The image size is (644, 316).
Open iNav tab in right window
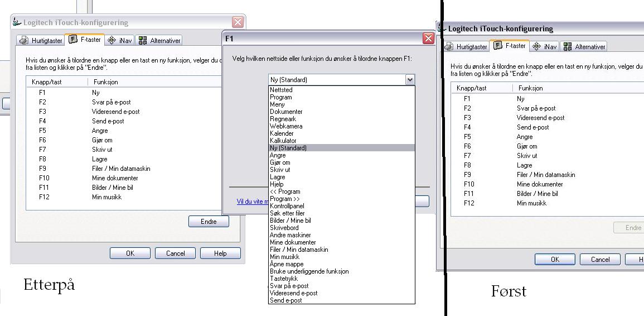pos(545,46)
